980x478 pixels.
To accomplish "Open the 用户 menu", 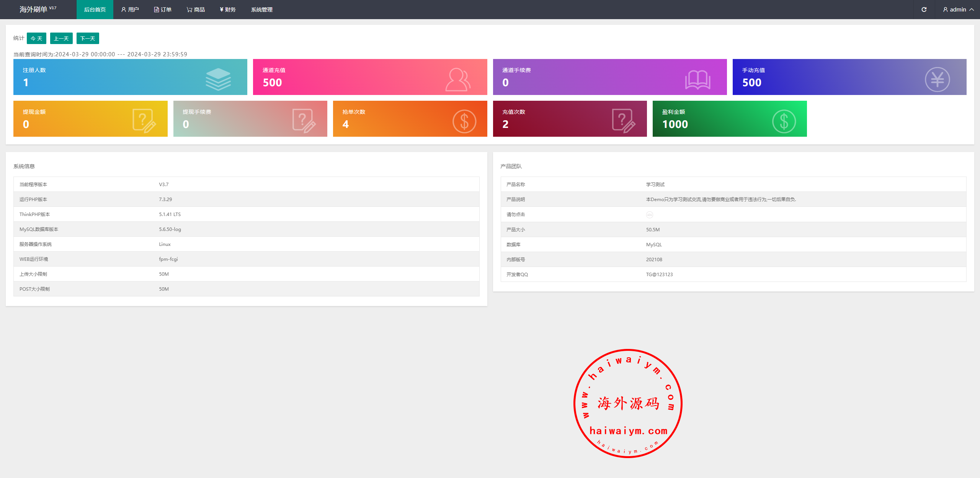I will click(x=130, y=10).
